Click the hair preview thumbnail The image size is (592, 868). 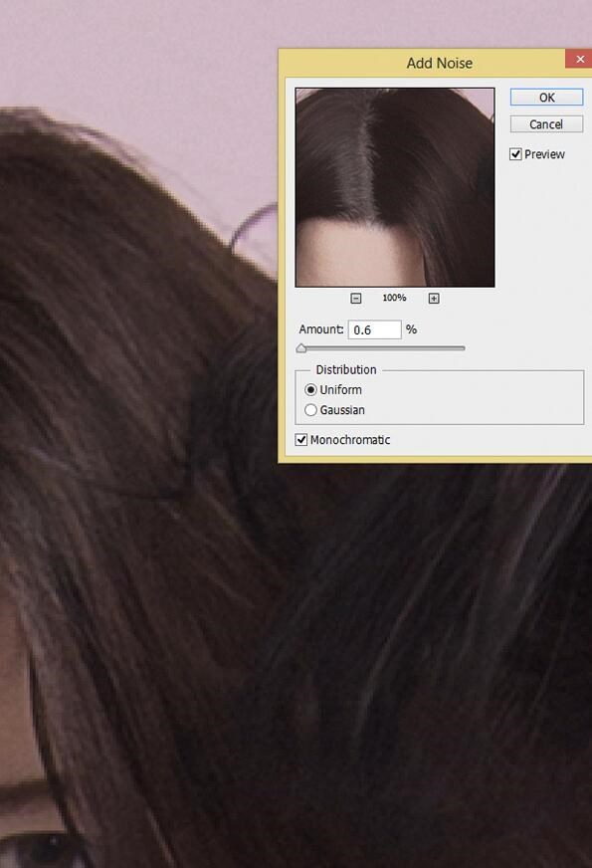point(395,187)
